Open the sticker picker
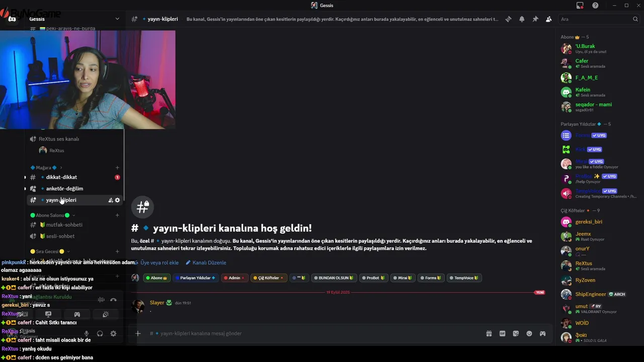This screenshot has width=644, height=362. click(x=516, y=333)
